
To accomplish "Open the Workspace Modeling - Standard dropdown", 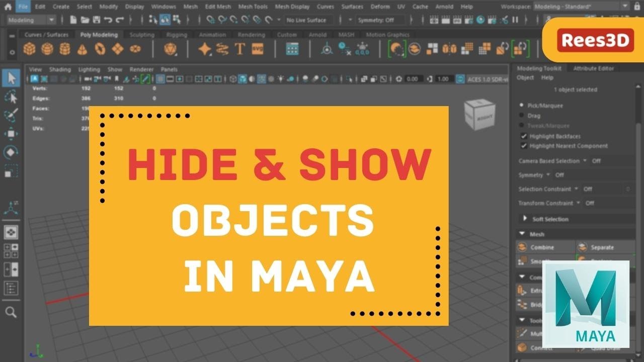I will [581, 7].
